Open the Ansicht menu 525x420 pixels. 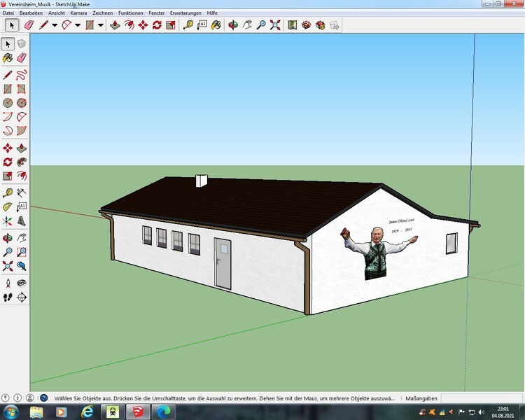tap(57, 13)
